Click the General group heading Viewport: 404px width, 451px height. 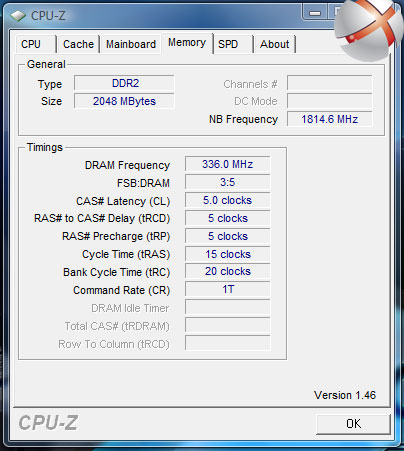point(46,64)
